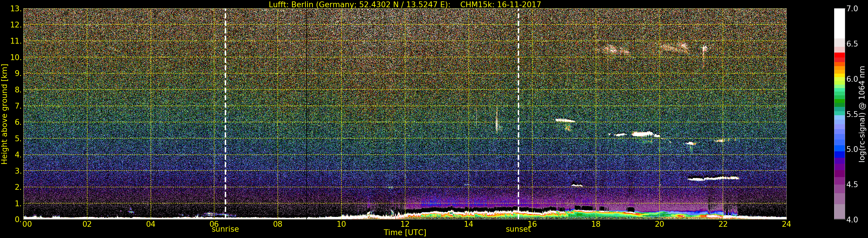Click time axis tick '22'
Screen dimensions: 868x238
pos(723,224)
